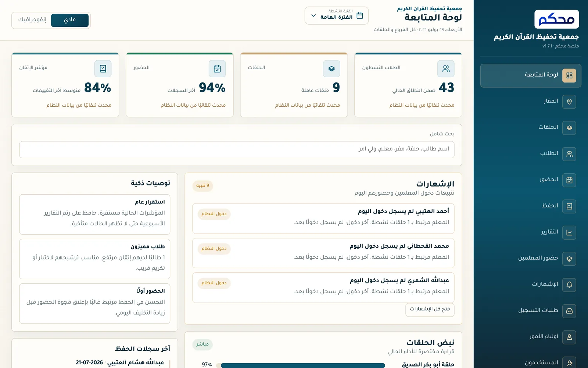The height and width of the screenshot is (368, 588).
Task: Open the الحضور أولًا recommendation card
Action: pyautogui.click(x=95, y=304)
